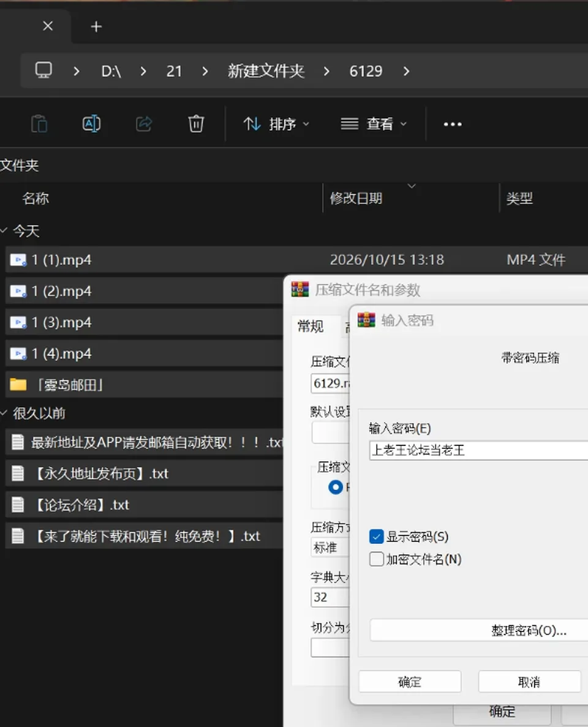588x727 pixels.
Task: Sort by the 类型 column header
Action: (519, 198)
